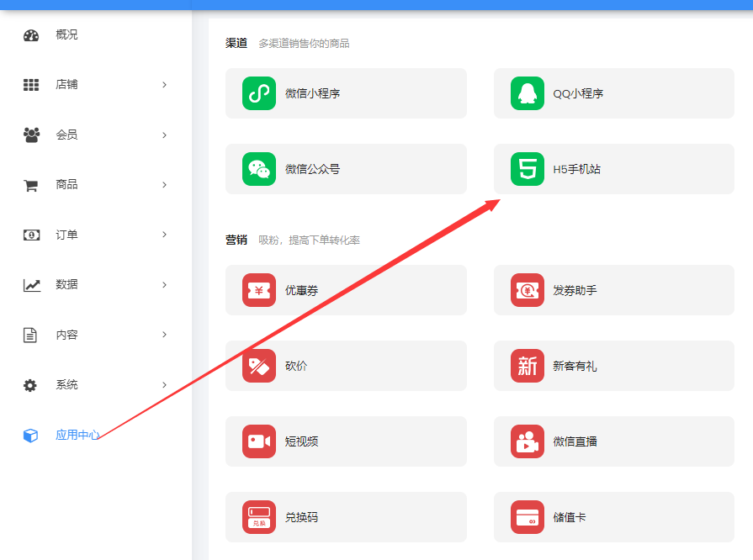Screen dimensions: 753x560
Task: Expand the 会员 sidebar arrow
Action: click(x=164, y=135)
